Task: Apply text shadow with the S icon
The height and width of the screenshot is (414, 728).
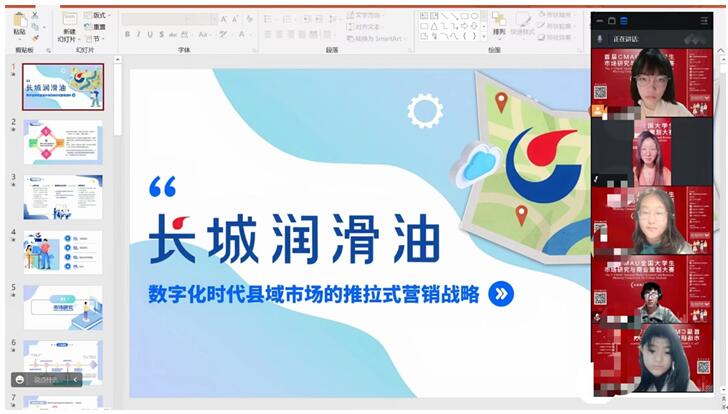Action: pyautogui.click(x=161, y=34)
